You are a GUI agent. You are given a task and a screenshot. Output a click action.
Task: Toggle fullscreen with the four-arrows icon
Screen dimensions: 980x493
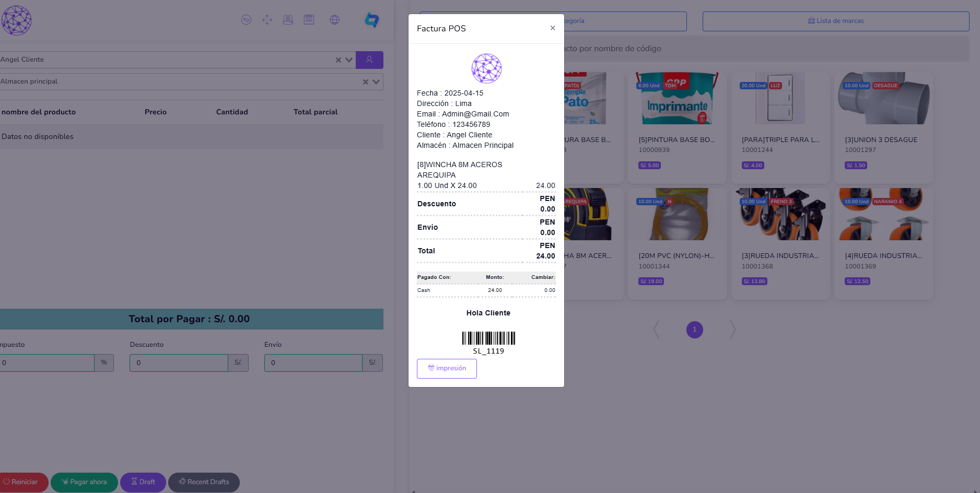coord(267,20)
